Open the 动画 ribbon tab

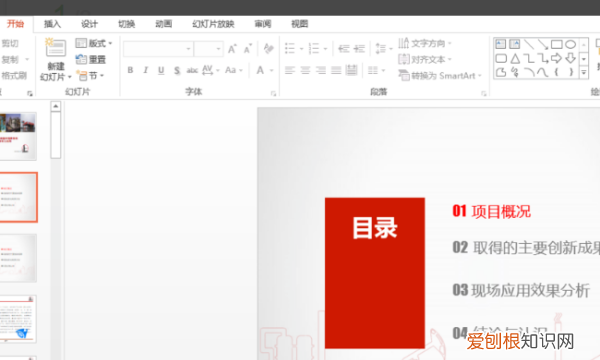(164, 24)
